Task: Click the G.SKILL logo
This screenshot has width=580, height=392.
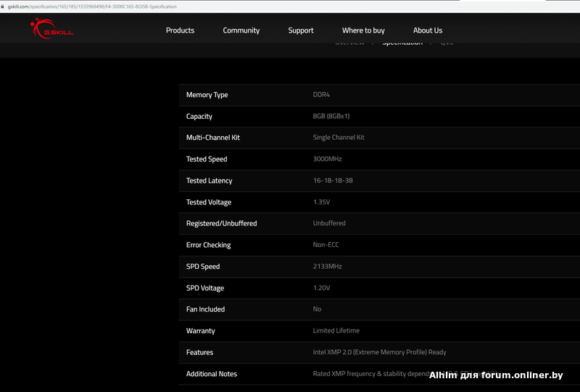Action: (x=51, y=28)
